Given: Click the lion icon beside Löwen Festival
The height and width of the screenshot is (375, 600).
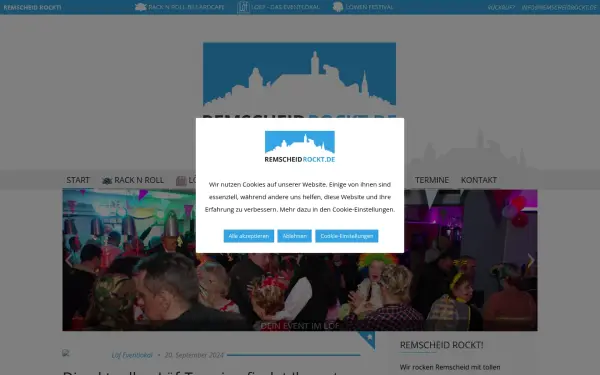Looking at the screenshot, I should pyautogui.click(x=338, y=7).
